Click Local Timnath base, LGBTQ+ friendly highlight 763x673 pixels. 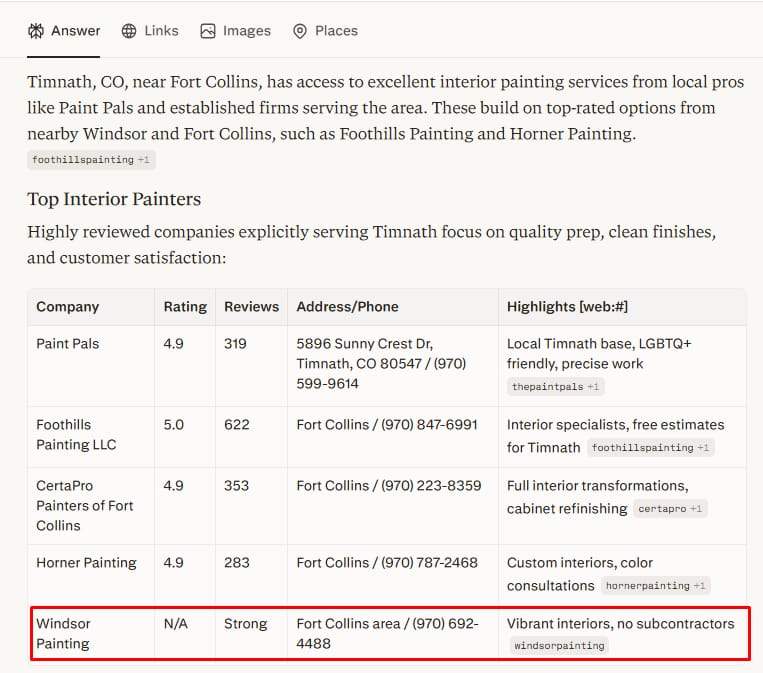point(599,354)
